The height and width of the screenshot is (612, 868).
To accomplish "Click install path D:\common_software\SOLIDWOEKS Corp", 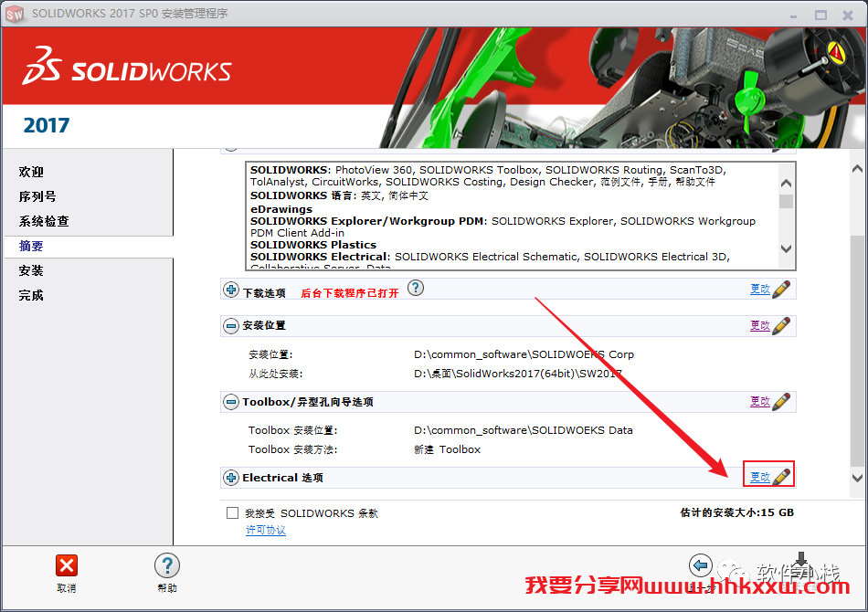I will (524, 354).
